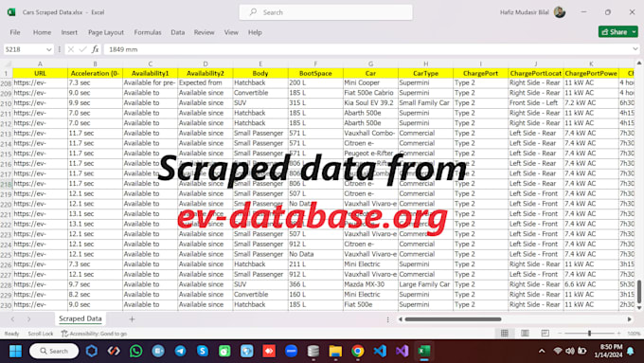Viewport: 644px width, 363px height.
Task: Expand the Name Box dropdown arrow
Action: (x=49, y=49)
